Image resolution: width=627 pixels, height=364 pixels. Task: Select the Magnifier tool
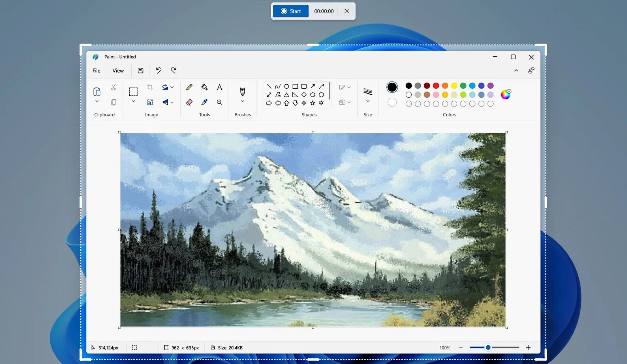[x=219, y=102]
